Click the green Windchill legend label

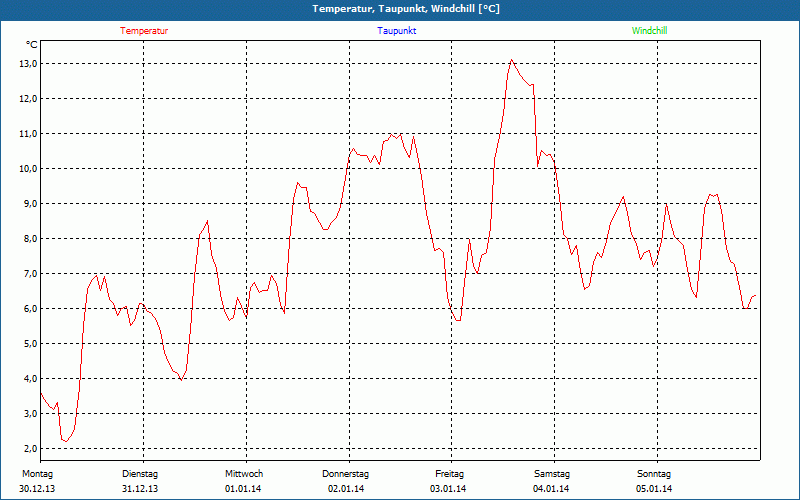[649, 31]
